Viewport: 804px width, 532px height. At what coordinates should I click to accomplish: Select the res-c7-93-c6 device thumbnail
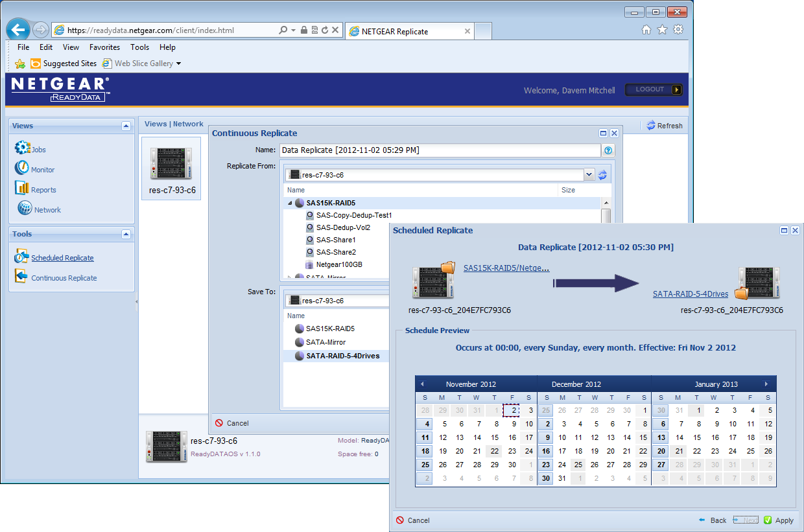tap(171, 168)
